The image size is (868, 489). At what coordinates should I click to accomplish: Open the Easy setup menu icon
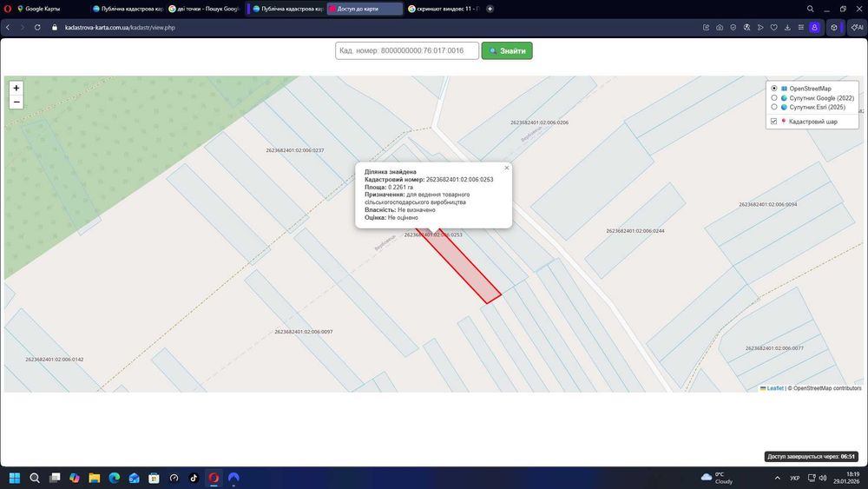tap(801, 27)
